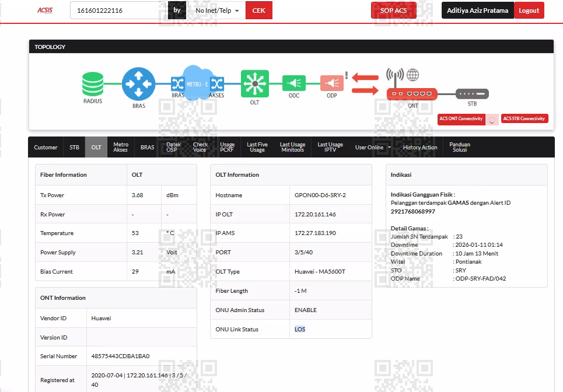The width and height of the screenshot is (563, 392).
Task: Click the search number input field
Action: pos(118,10)
